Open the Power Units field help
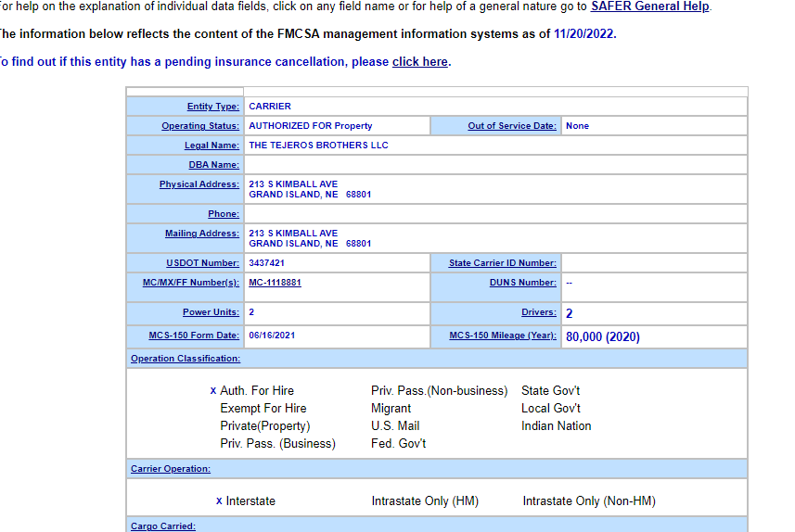Screen dimensions: 795x532 click(211, 312)
